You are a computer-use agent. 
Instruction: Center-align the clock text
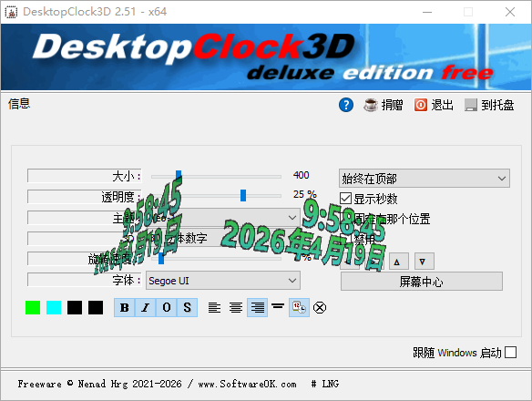point(236,308)
